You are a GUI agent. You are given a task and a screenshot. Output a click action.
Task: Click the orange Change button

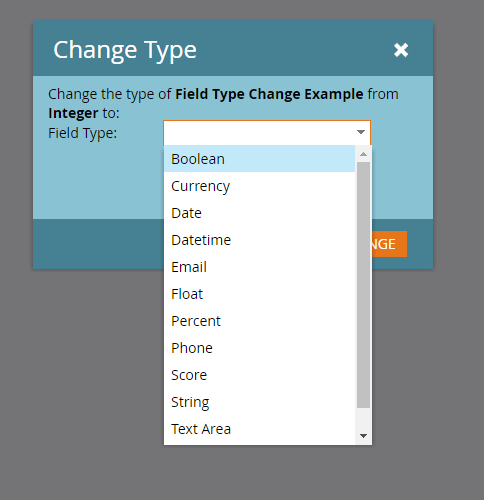389,244
